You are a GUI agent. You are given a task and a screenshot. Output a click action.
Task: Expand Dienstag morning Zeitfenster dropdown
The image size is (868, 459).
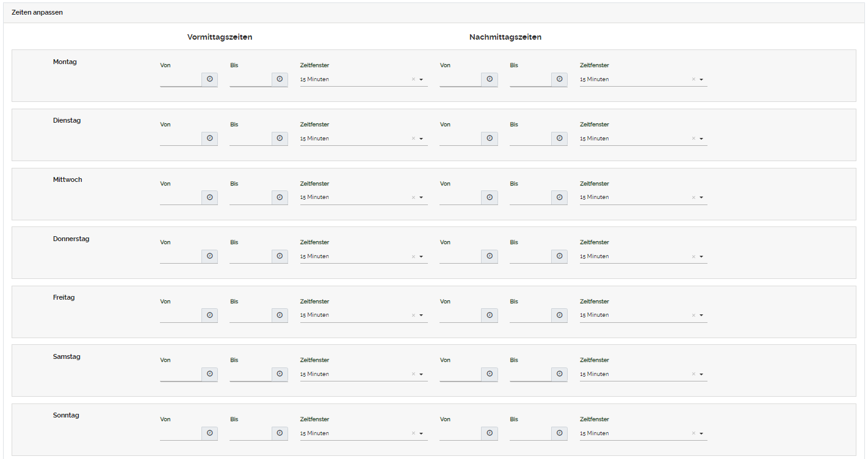[421, 139]
